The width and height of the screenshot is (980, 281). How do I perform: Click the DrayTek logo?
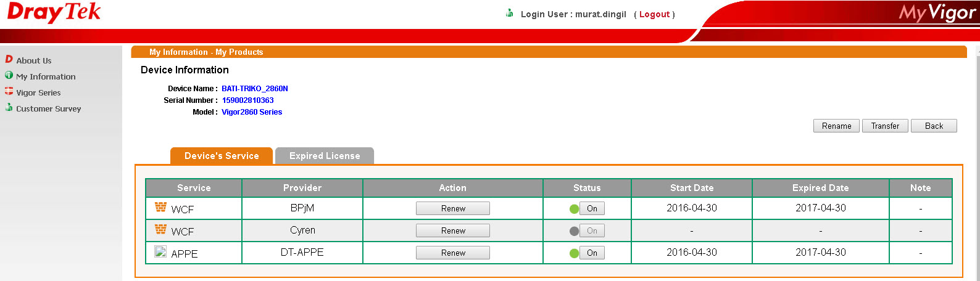point(54,12)
